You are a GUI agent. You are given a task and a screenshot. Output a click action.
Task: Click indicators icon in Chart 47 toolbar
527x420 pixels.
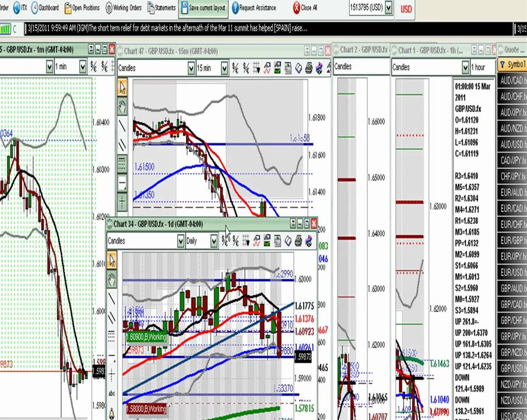click(267, 68)
